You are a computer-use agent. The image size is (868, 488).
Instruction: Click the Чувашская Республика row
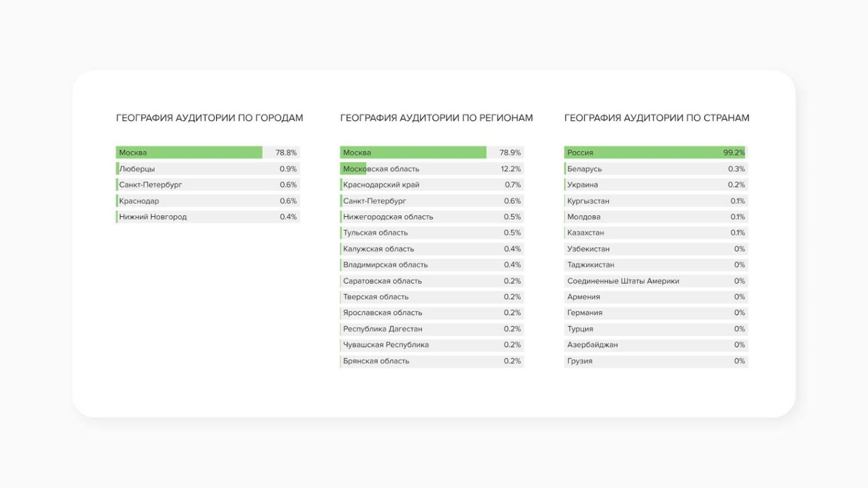coord(431,345)
